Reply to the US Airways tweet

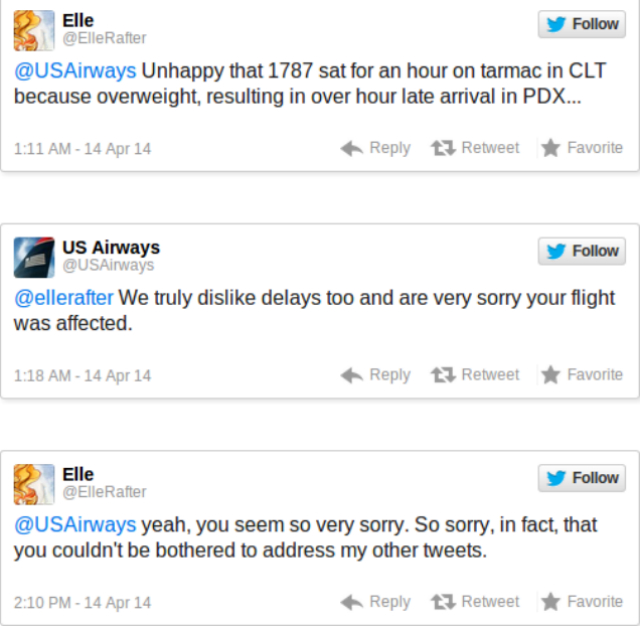click(x=376, y=375)
